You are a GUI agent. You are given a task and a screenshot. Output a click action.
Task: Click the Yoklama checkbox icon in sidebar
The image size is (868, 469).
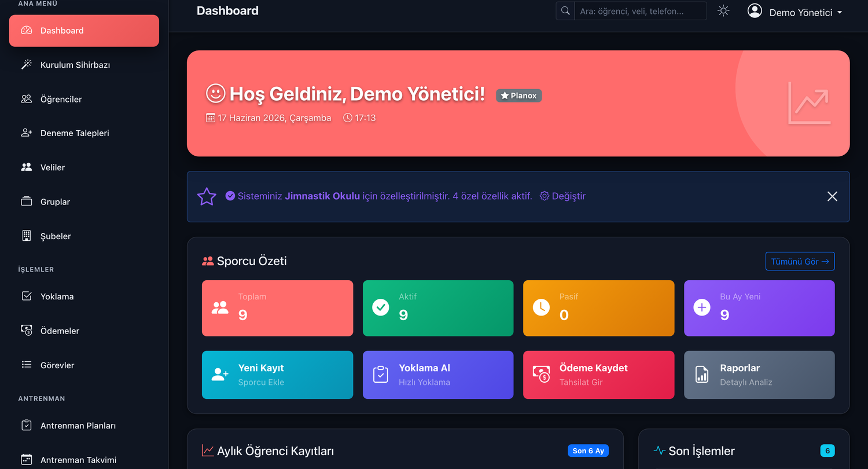(27, 296)
